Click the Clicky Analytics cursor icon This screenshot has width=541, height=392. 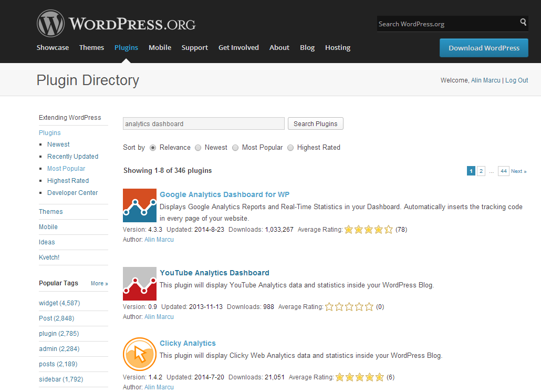click(x=139, y=354)
